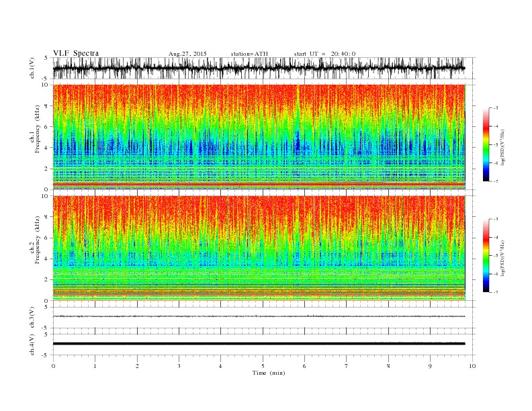Click the "Time (min)" x-axis label
The height and width of the screenshot is (411, 532).
tap(269, 373)
